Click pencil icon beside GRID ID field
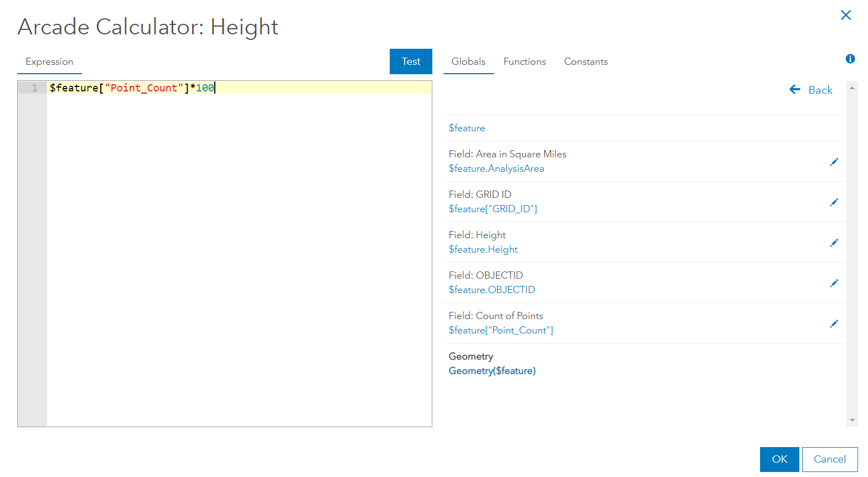This screenshot has height=477, width=868. pyautogui.click(x=834, y=202)
